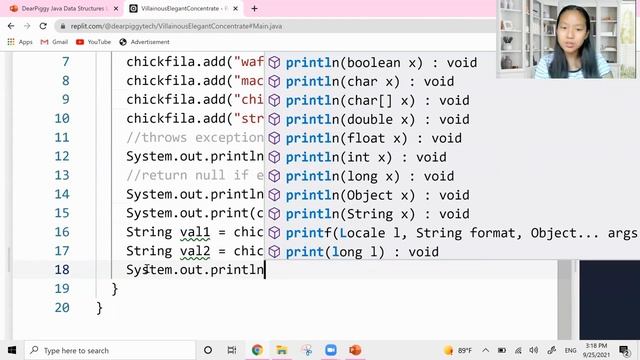Open Cortana circle icon
The height and width of the screenshot is (360, 640).
pos(208,350)
